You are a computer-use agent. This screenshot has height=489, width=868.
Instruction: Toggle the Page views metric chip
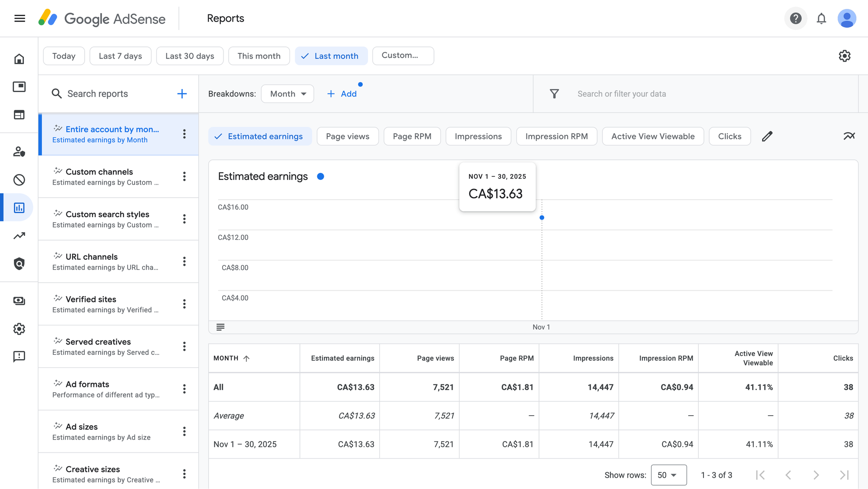click(347, 136)
